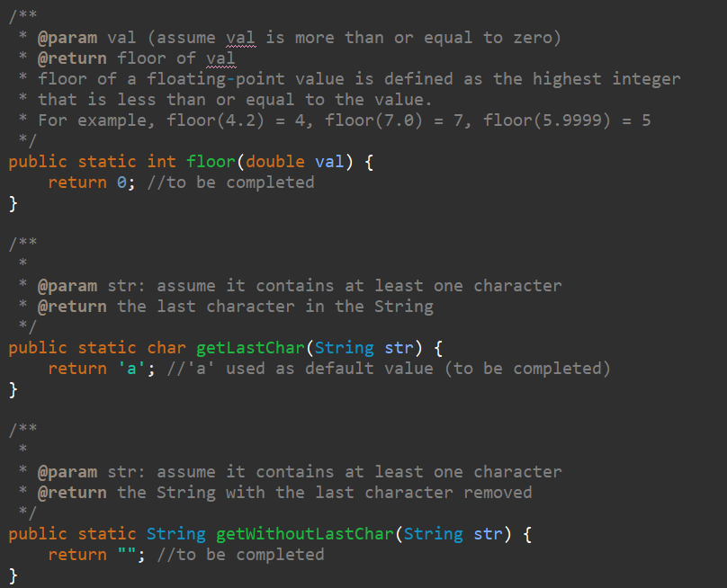Click the '//to be completed' comment in floor

pyautogui.click(x=230, y=183)
